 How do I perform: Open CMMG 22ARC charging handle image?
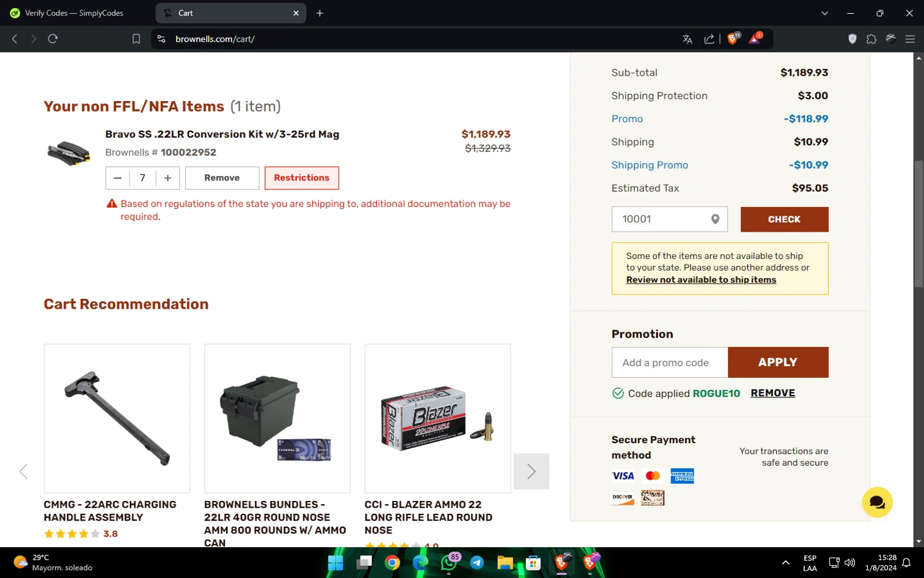point(117,418)
